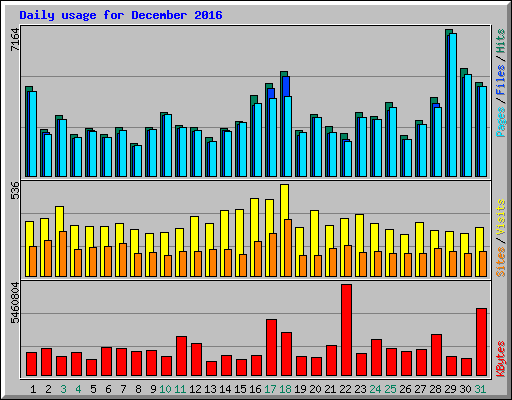Select the red KBytes bar for day 11
The image size is (512, 400).
pos(181,356)
